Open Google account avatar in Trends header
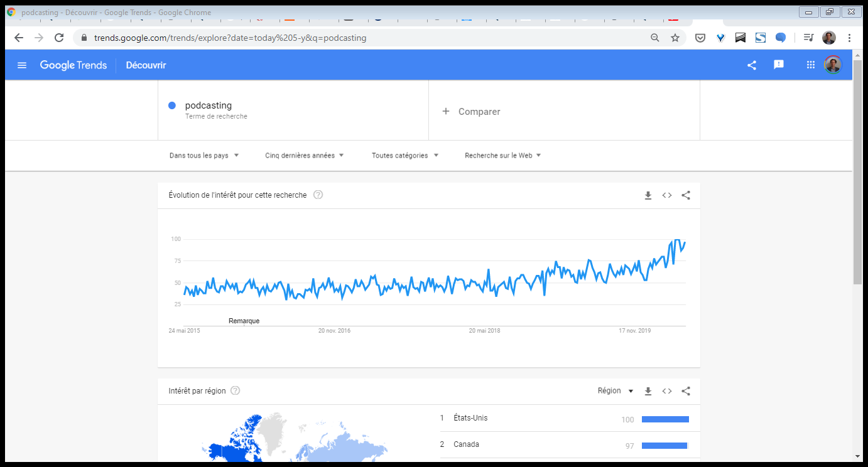868x467 pixels. point(833,65)
